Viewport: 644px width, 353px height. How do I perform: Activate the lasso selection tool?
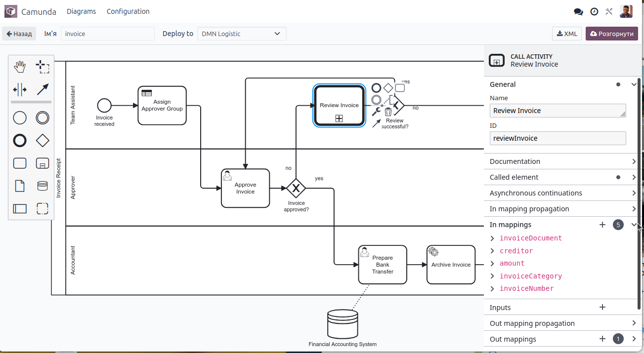[x=43, y=67]
